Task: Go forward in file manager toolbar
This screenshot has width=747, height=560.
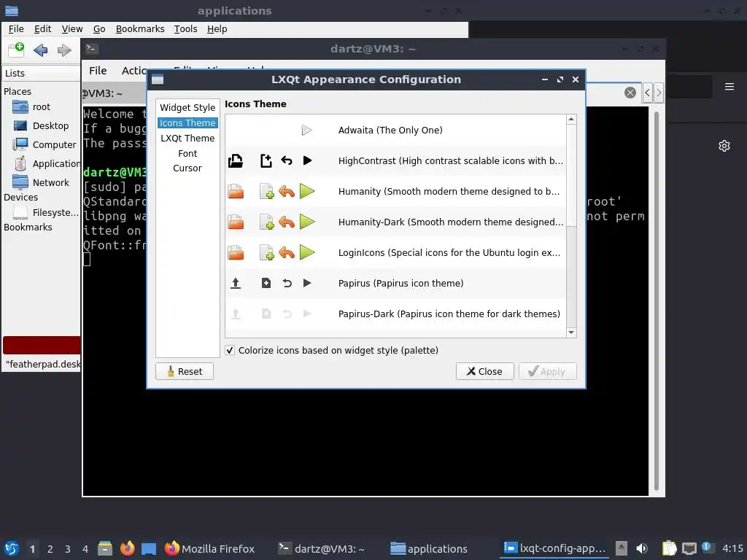Action: pyautogui.click(x=64, y=50)
